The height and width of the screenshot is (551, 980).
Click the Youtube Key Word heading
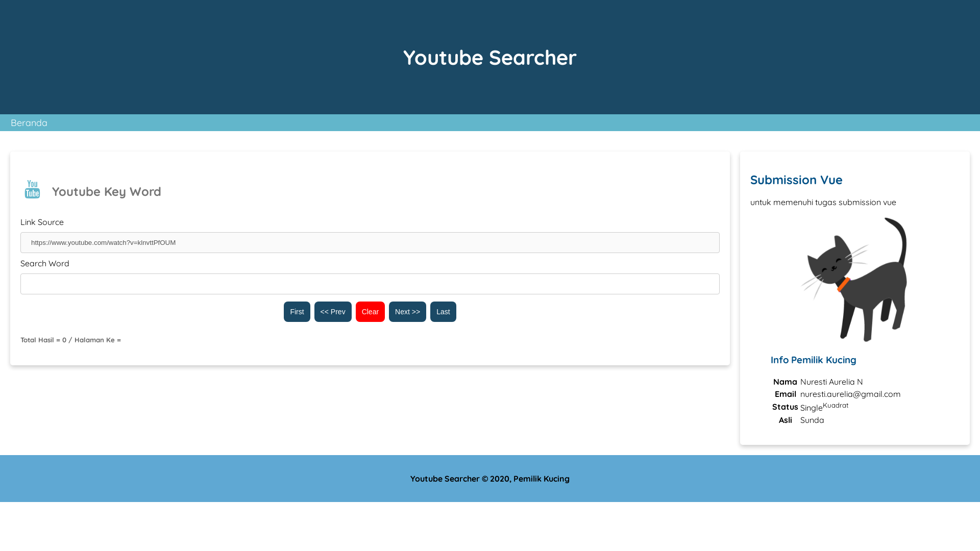coord(107,191)
